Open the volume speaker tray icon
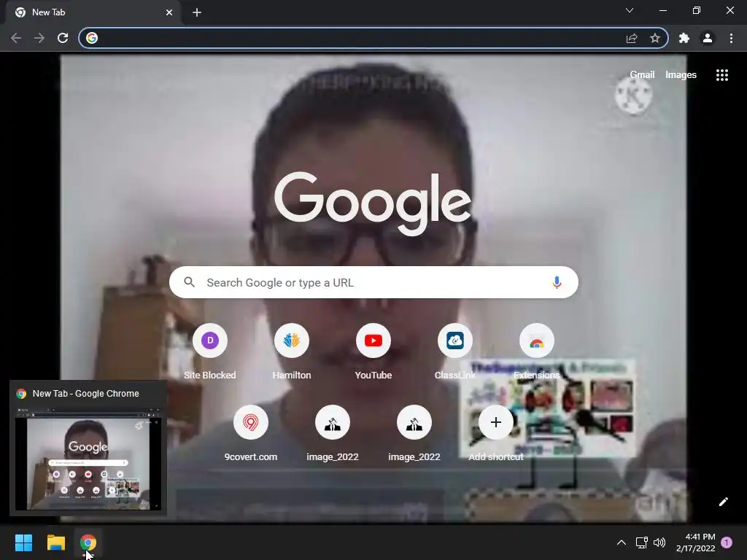The image size is (747, 560). coord(659,542)
